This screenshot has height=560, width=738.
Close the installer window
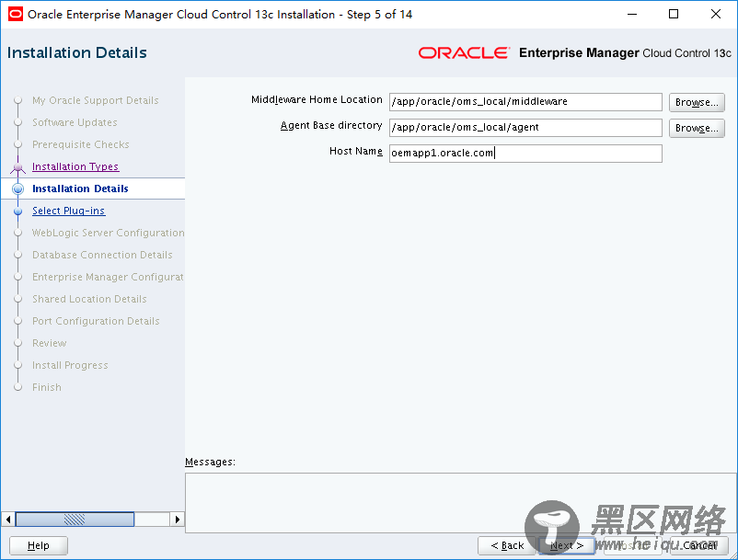(715, 14)
